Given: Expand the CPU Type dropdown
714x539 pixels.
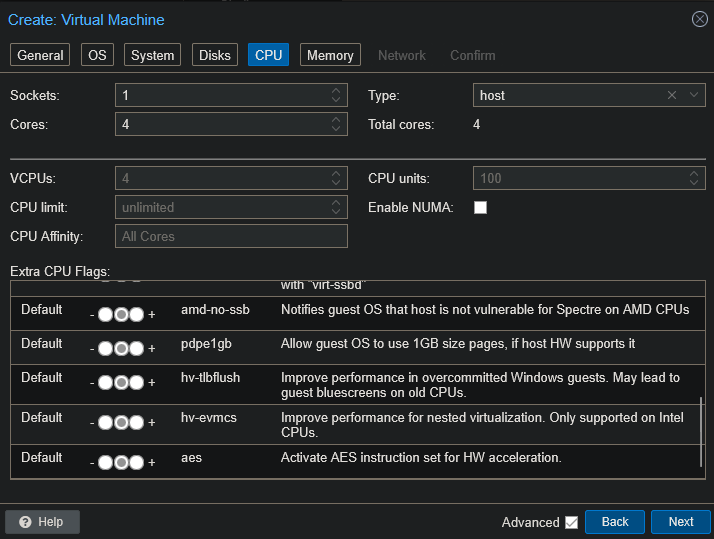Looking at the screenshot, I should tap(694, 95).
